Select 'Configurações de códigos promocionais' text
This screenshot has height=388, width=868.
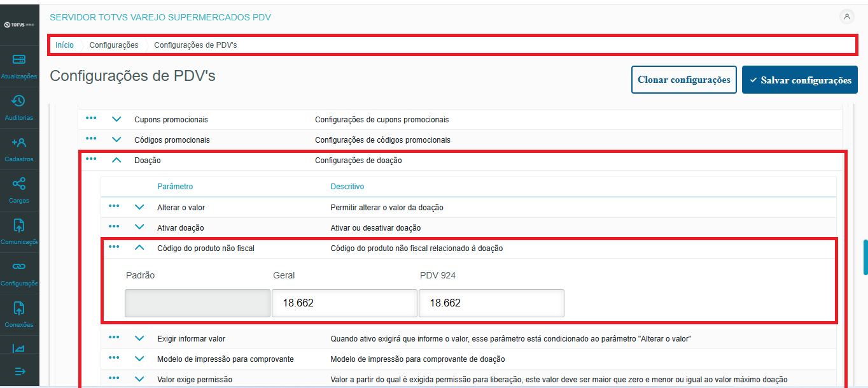(x=382, y=140)
